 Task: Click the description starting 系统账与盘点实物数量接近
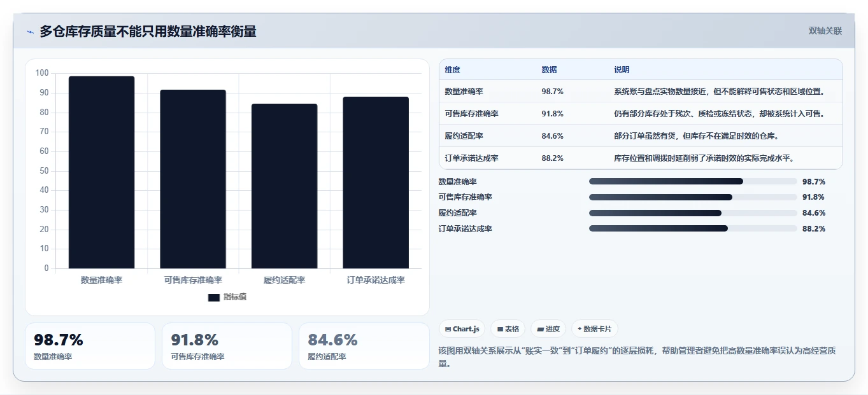pos(720,92)
